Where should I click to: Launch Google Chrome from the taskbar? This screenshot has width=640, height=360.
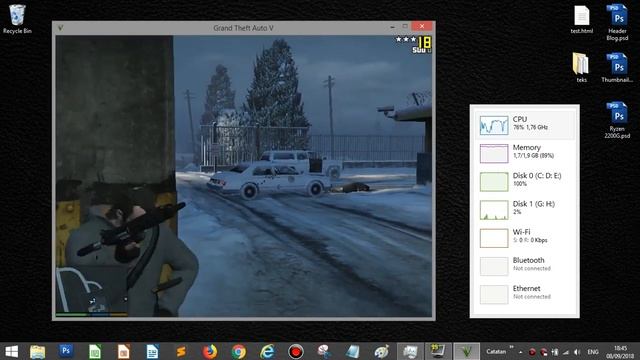click(x=239, y=351)
